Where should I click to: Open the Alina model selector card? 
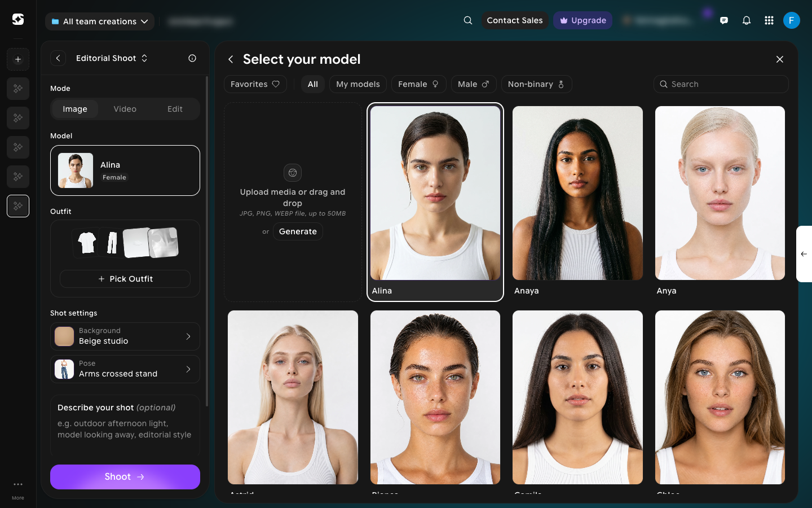(125, 170)
